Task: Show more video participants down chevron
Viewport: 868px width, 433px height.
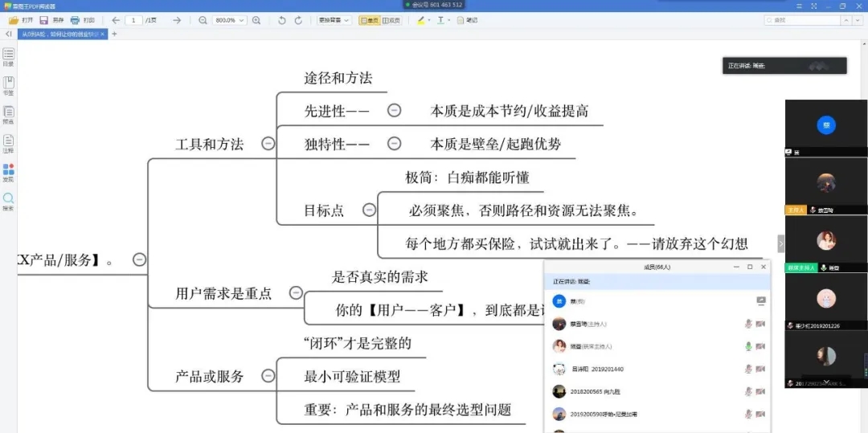Action: tap(826, 382)
